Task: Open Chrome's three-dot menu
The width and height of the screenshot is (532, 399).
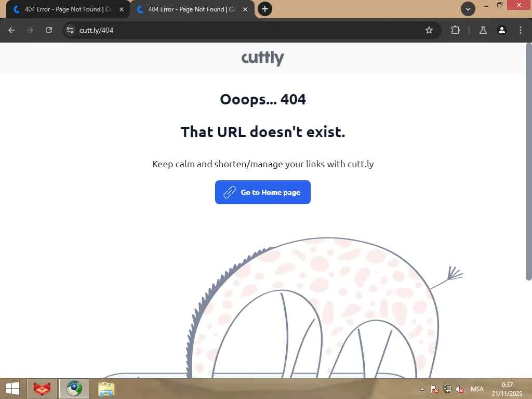Action: tap(521, 30)
